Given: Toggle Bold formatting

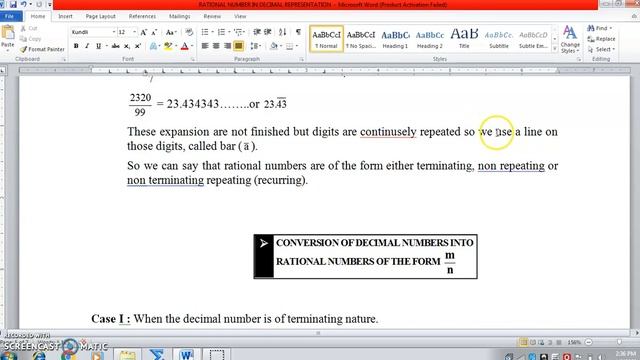Looking at the screenshot, I should (x=76, y=46).
